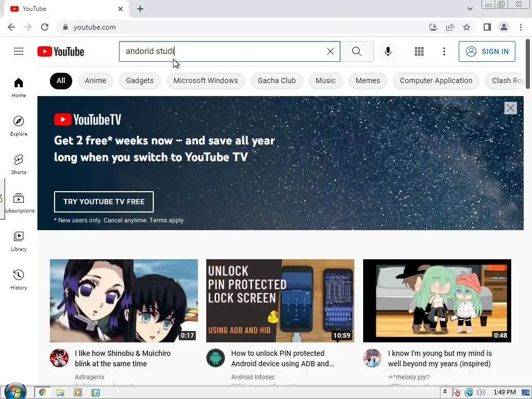Click the SIGN IN button
Image resolution: width=532 pixels, height=399 pixels.
pyautogui.click(x=487, y=51)
